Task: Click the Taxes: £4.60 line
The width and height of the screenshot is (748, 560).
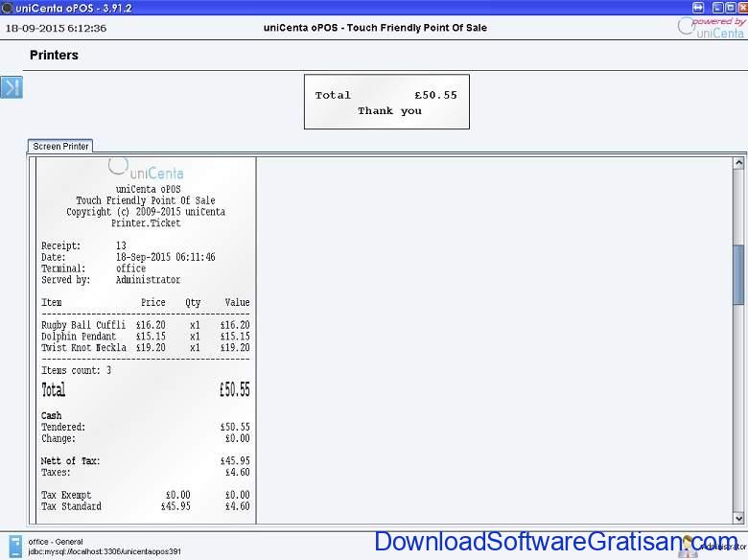Action: pos(146,472)
